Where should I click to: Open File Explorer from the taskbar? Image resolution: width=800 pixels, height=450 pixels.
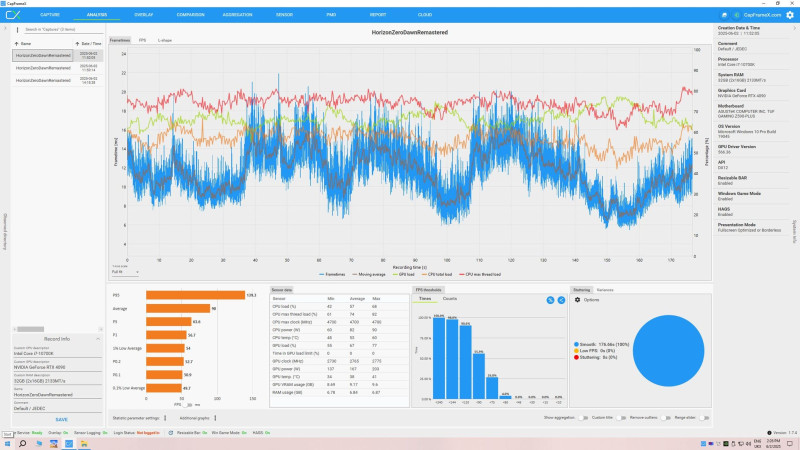coord(84,444)
